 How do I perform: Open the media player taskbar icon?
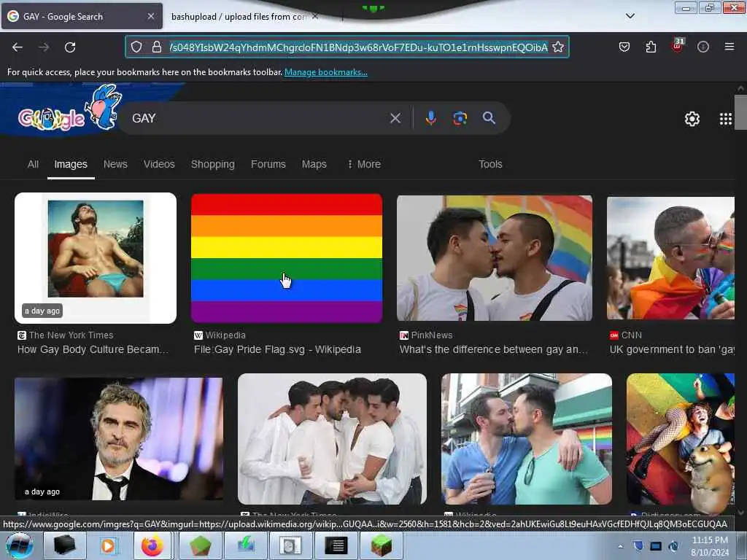pyautogui.click(x=108, y=545)
